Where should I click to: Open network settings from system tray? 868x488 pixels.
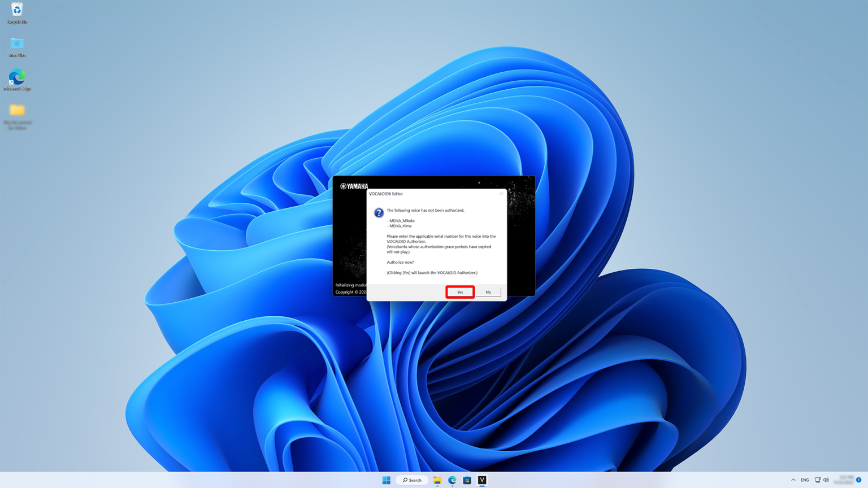(x=817, y=480)
